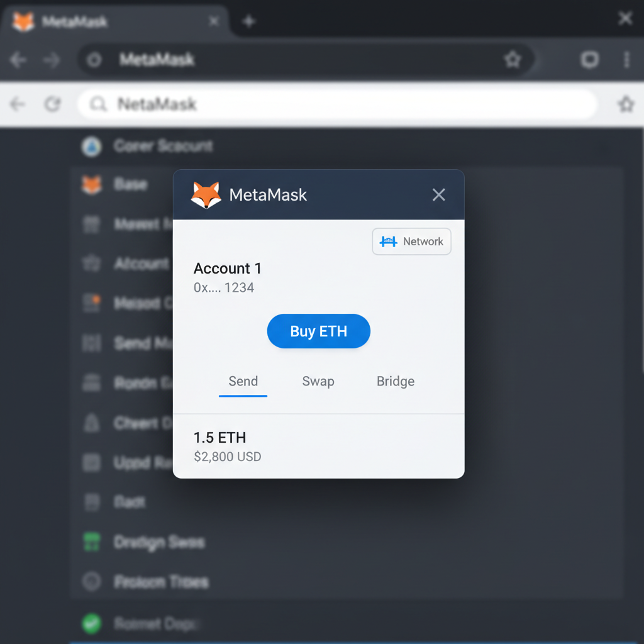This screenshot has width=644, height=644.
Task: Open the browser menu with three vertical dots
Action: [626, 59]
